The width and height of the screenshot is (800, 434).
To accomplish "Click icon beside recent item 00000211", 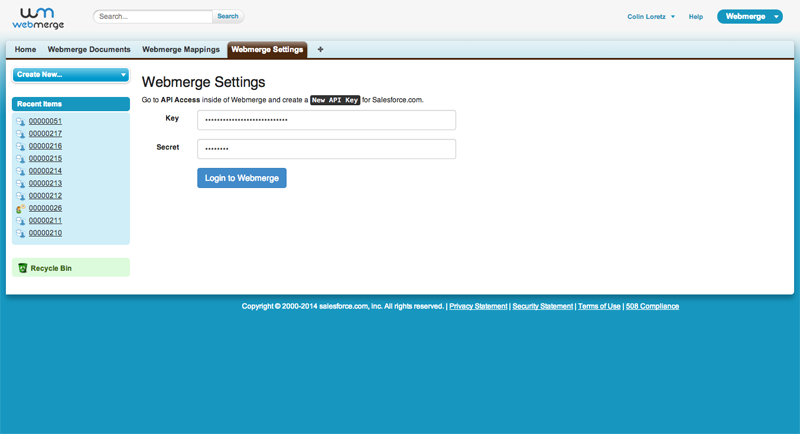I will point(20,221).
